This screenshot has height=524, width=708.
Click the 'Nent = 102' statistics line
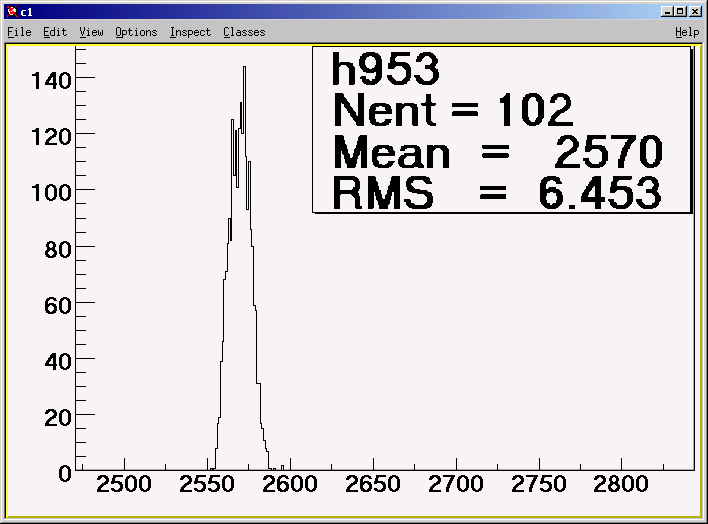click(453, 110)
